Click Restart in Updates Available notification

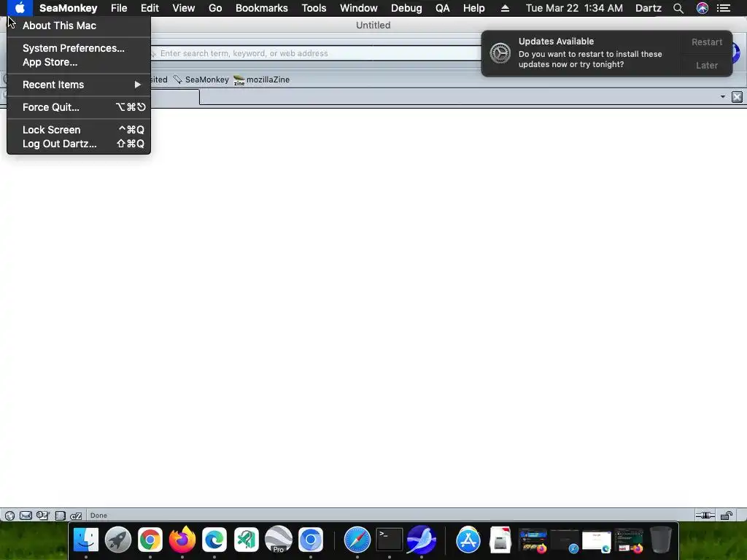point(706,42)
